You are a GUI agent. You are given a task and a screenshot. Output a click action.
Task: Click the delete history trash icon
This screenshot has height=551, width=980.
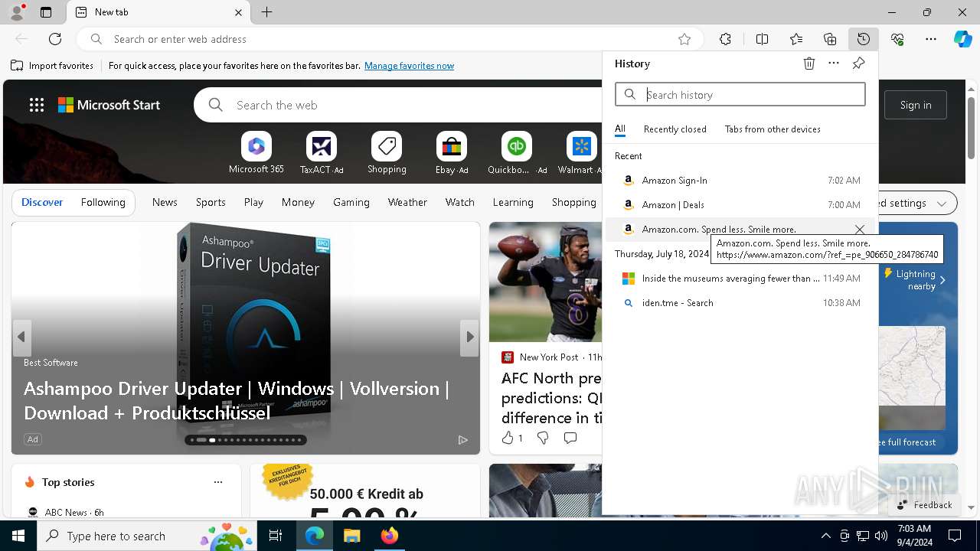pyautogui.click(x=809, y=64)
